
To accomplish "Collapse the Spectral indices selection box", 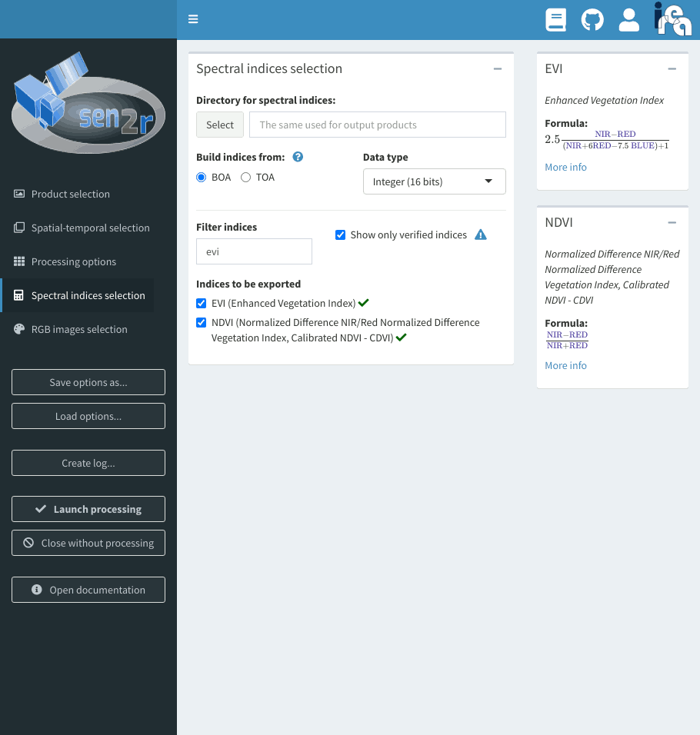I will point(498,69).
